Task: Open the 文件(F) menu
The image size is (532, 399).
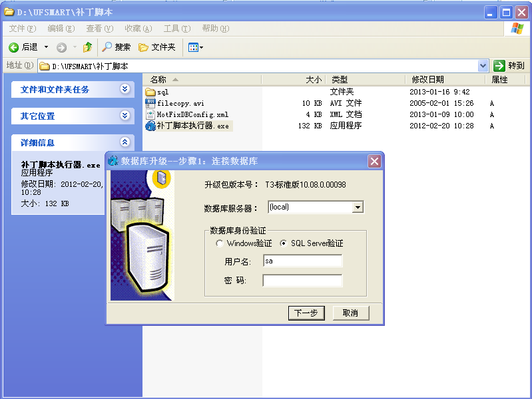Action: [23, 29]
